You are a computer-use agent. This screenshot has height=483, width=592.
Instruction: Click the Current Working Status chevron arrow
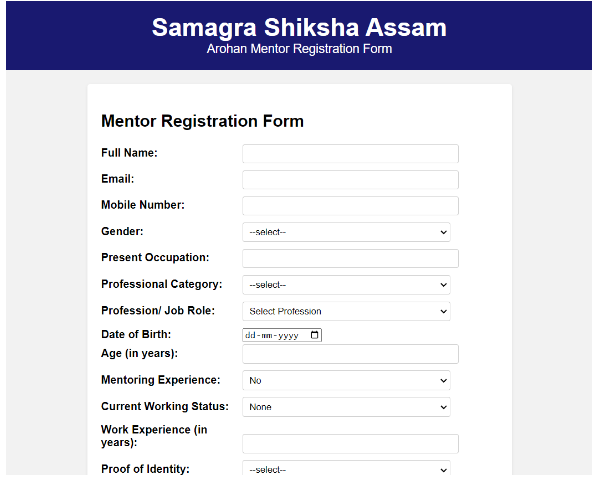click(444, 407)
